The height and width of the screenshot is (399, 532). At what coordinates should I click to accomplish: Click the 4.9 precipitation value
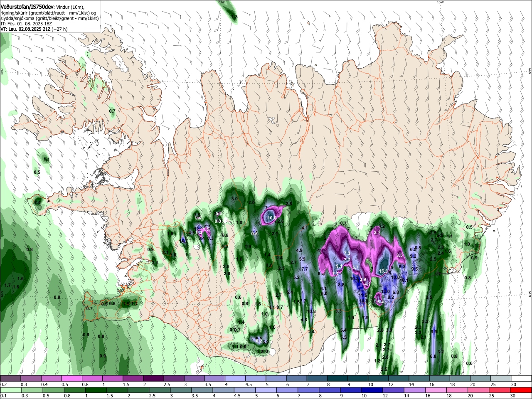tap(299, 250)
